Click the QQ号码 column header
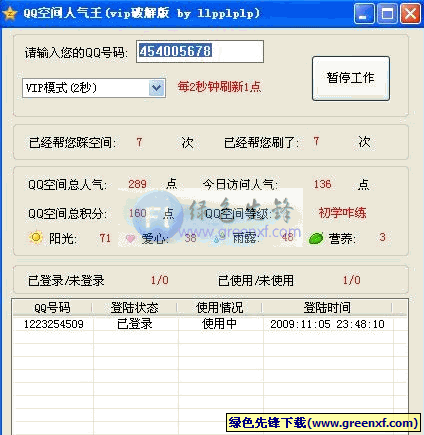Viewport: 424px width, 435px height. tap(52, 308)
